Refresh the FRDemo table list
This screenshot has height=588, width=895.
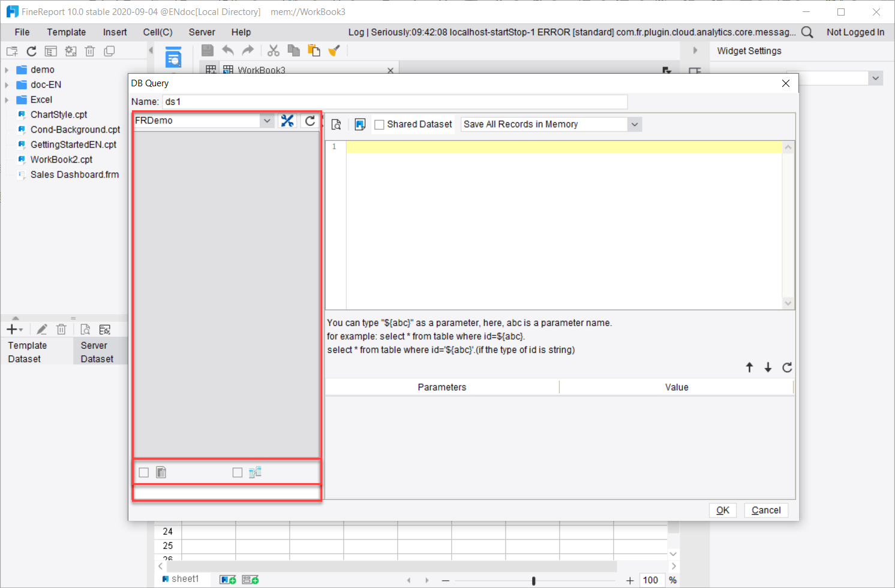coord(310,120)
